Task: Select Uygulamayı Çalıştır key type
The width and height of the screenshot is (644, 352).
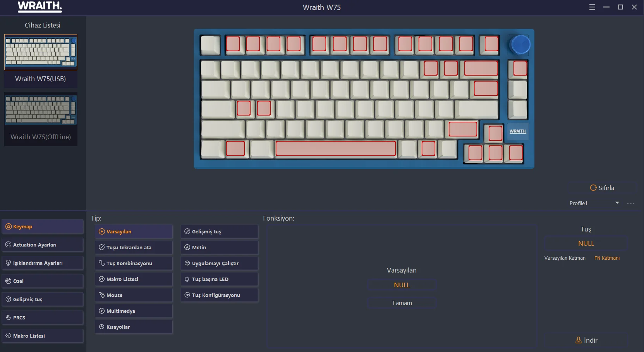Action: (x=220, y=263)
